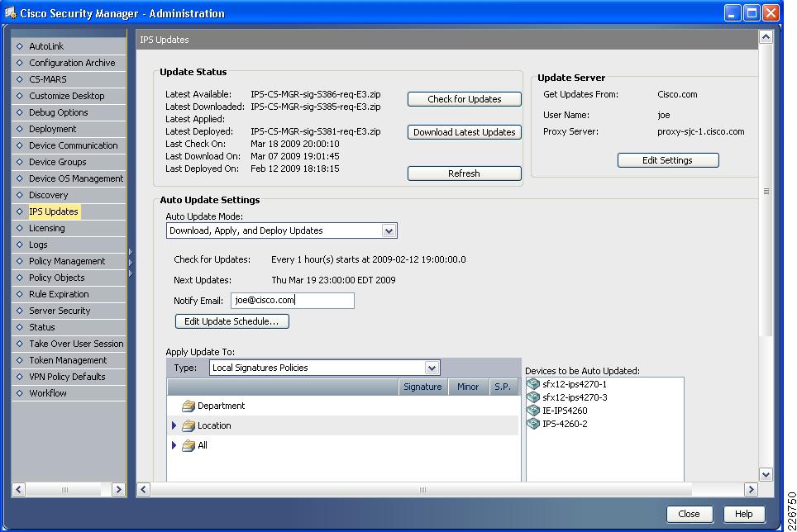Click the Signature column header
Image resolution: width=797 pixels, height=532 pixels.
point(422,387)
